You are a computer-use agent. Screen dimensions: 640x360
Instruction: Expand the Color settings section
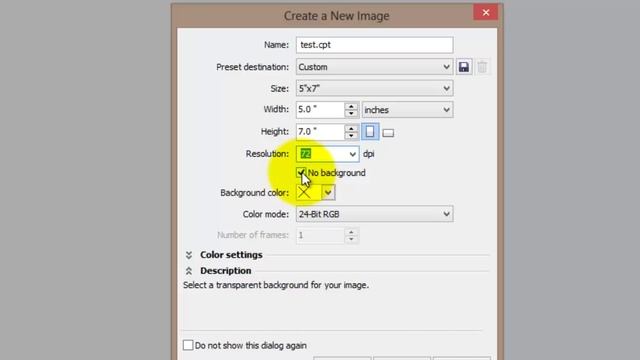tap(189, 255)
